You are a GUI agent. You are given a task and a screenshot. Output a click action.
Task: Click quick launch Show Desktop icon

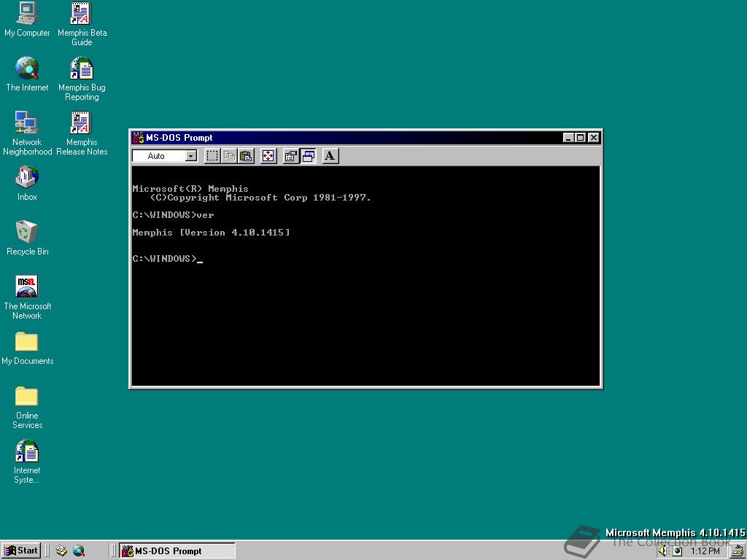[61, 551]
